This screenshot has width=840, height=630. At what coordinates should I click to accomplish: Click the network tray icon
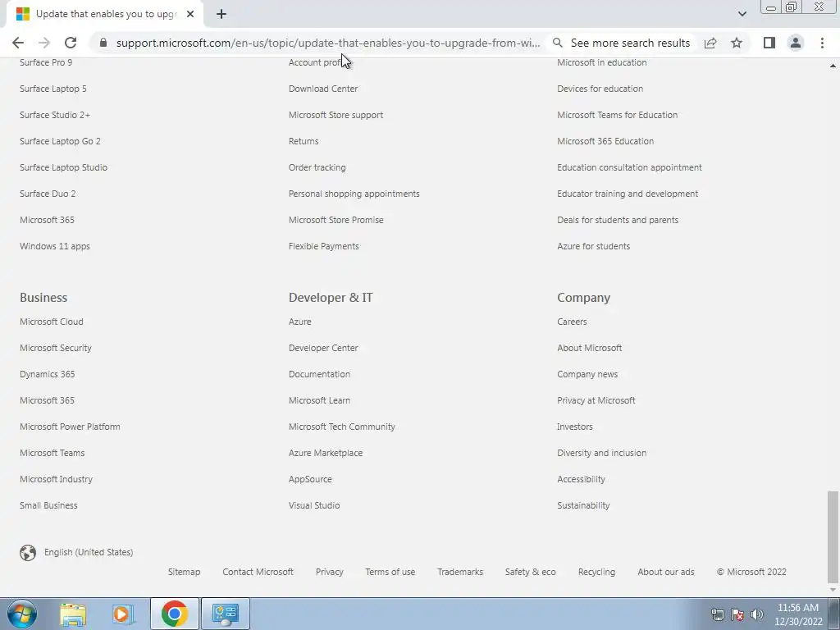click(717, 614)
